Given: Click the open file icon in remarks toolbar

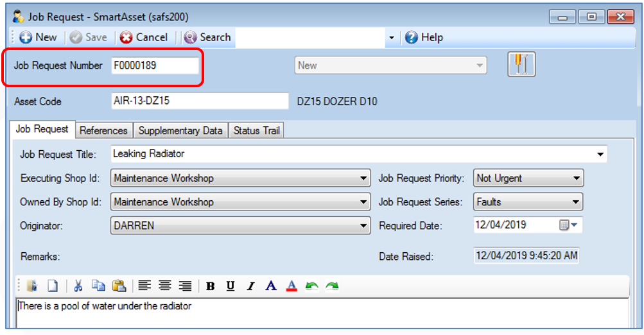Looking at the screenshot, I should pos(32,286).
